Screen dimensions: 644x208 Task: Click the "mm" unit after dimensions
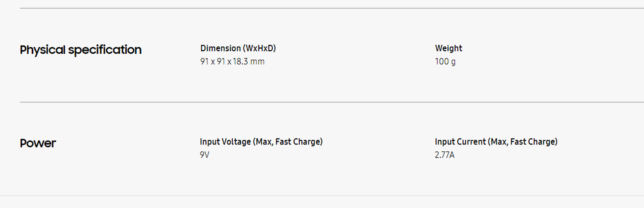(258, 61)
